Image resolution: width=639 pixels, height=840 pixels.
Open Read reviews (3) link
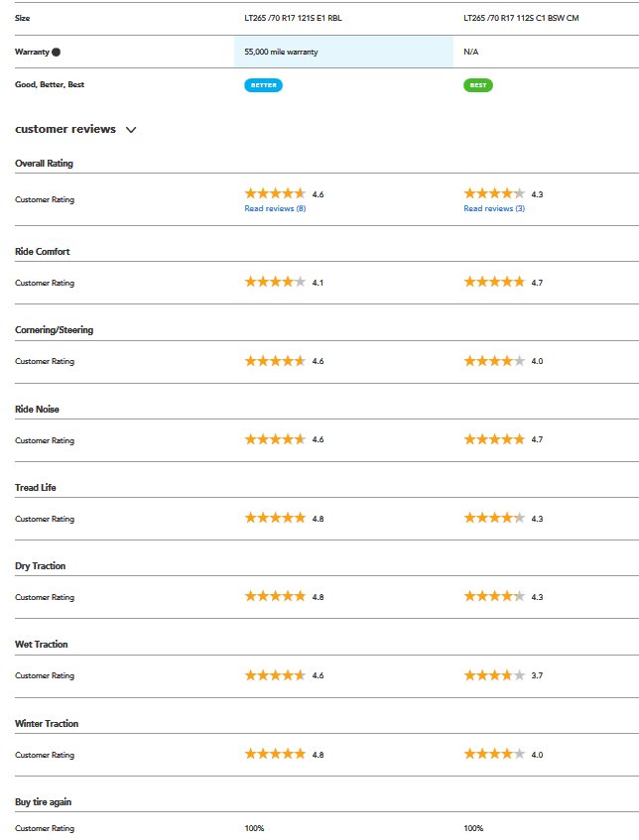click(494, 208)
